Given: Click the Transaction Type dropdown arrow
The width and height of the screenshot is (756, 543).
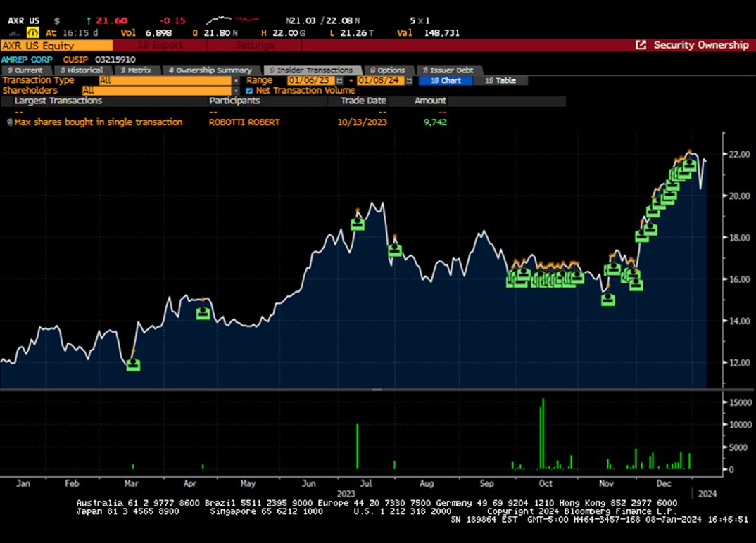Looking at the screenshot, I should coord(236,80).
